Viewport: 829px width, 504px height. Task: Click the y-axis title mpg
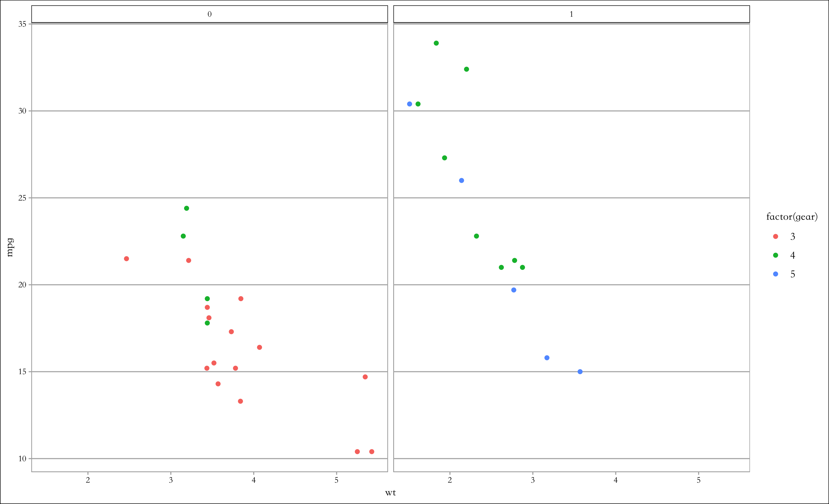click(10, 247)
